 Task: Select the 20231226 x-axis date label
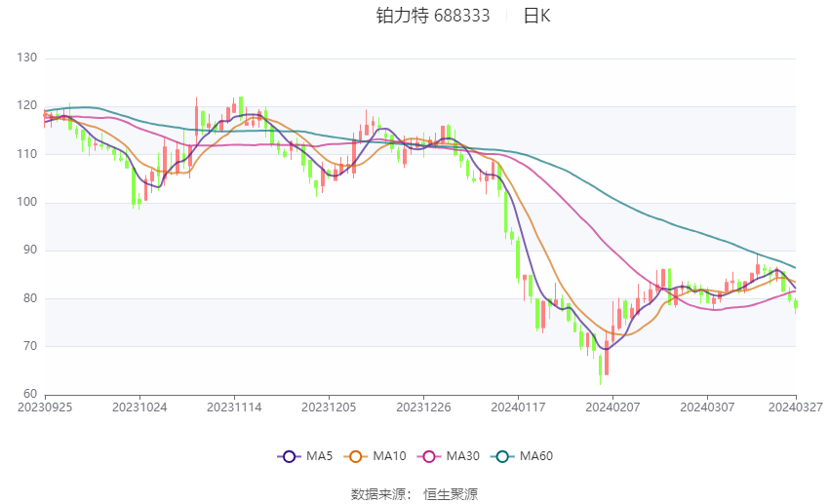[423, 407]
